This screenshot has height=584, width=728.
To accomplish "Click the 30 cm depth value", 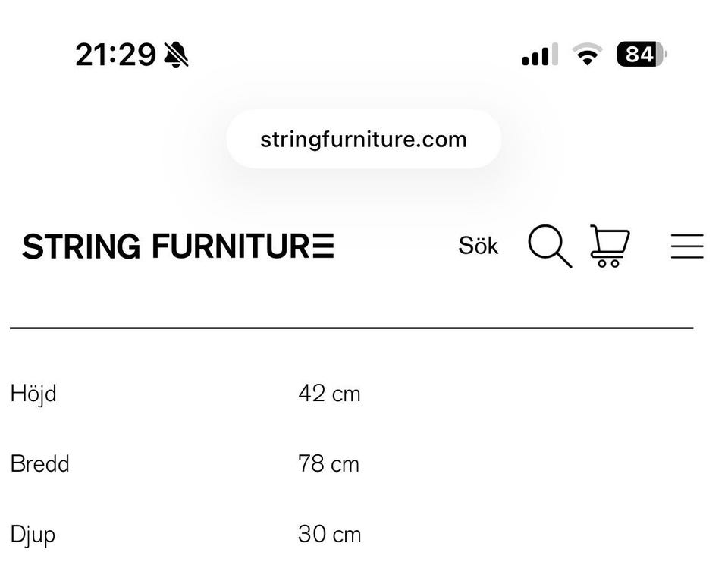I will click(x=329, y=535).
